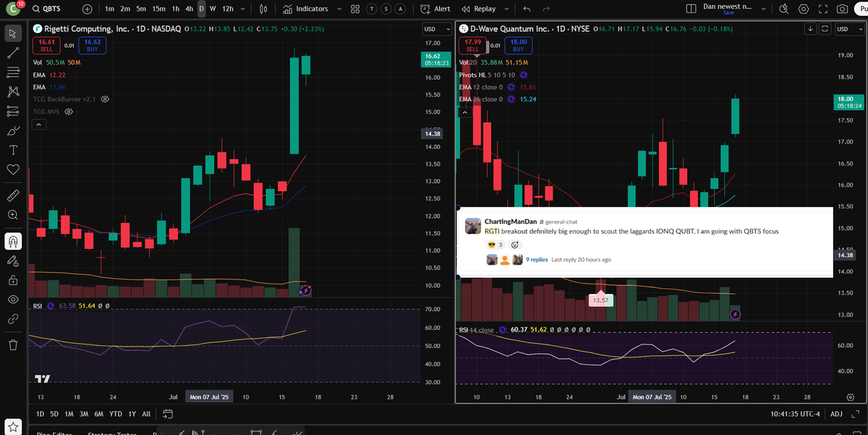Switch to YTD date range
The height and width of the screenshot is (435, 868).
point(114,414)
